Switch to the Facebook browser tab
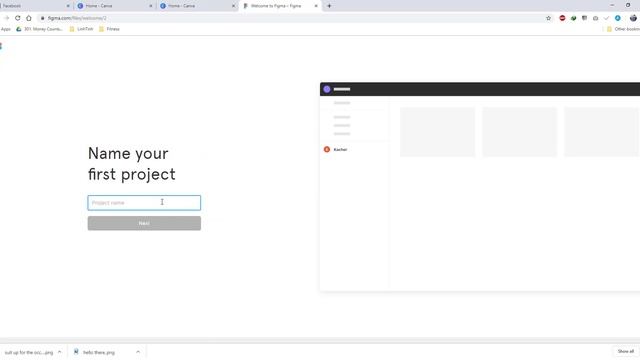640x360 pixels. pos(35,6)
